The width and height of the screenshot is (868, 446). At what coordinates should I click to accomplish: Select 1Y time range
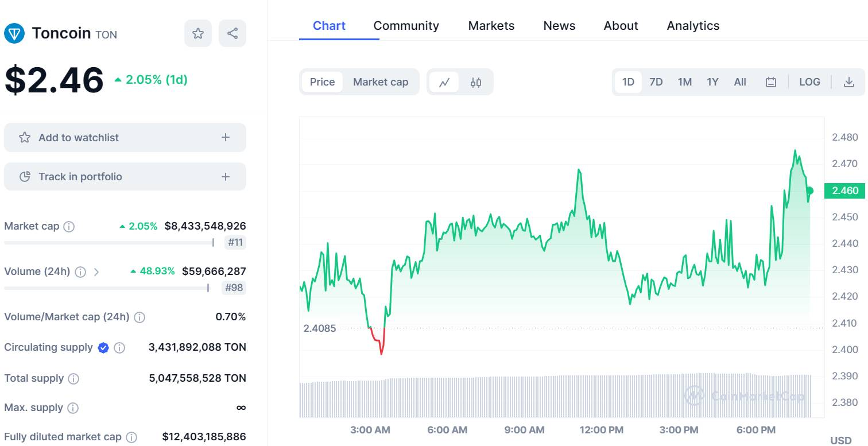(x=712, y=82)
